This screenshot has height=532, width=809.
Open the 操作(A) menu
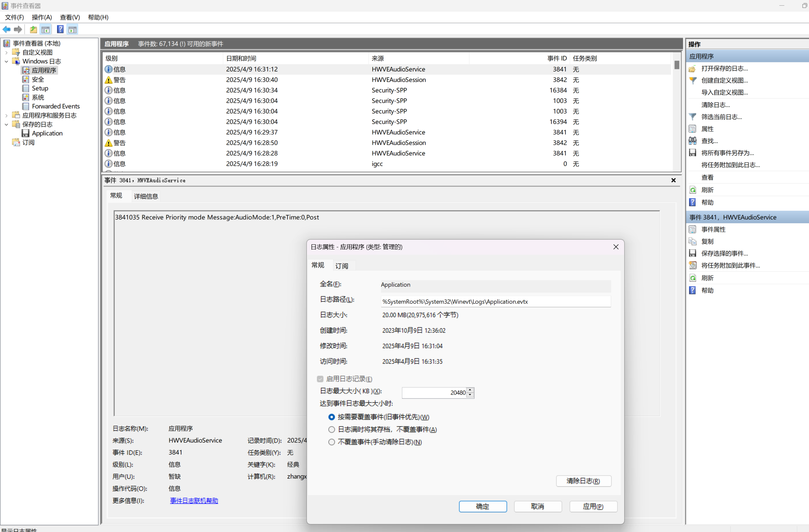(x=42, y=17)
